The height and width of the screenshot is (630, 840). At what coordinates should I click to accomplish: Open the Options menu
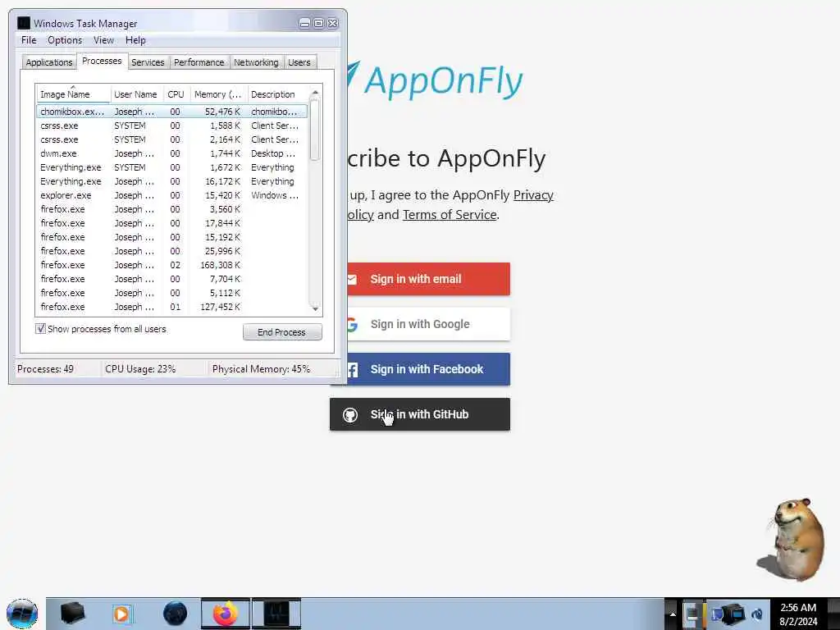pos(65,40)
